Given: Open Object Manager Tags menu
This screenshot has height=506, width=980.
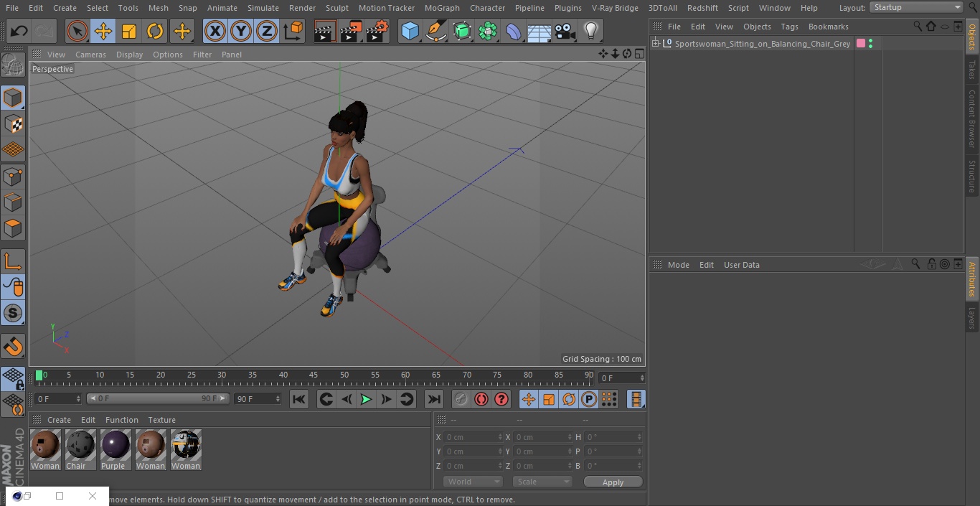Looking at the screenshot, I should tap(790, 27).
